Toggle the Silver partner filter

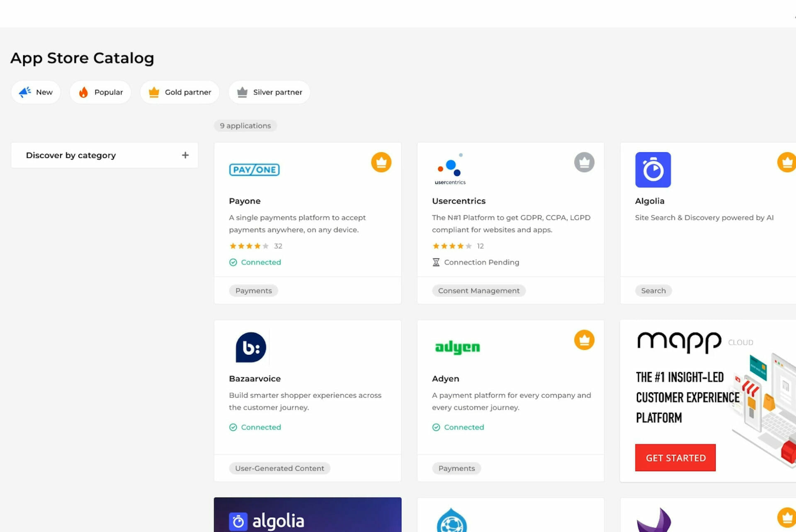click(269, 92)
